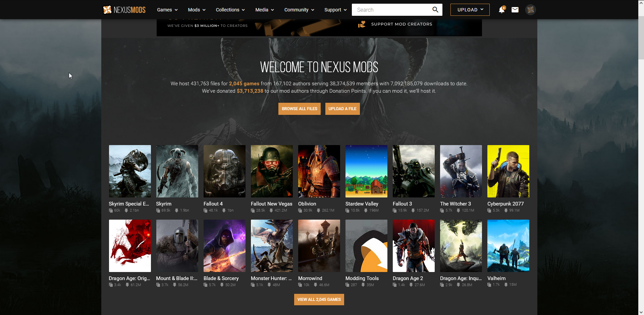Image resolution: width=644 pixels, height=315 pixels.
Task: Click the files icon under Mount & Blade II
Action: pyautogui.click(x=158, y=285)
